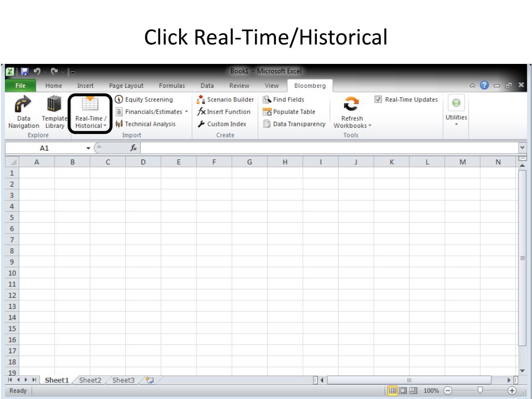Minimize the ribbon with caret icon
532x399 pixels.
472,86
